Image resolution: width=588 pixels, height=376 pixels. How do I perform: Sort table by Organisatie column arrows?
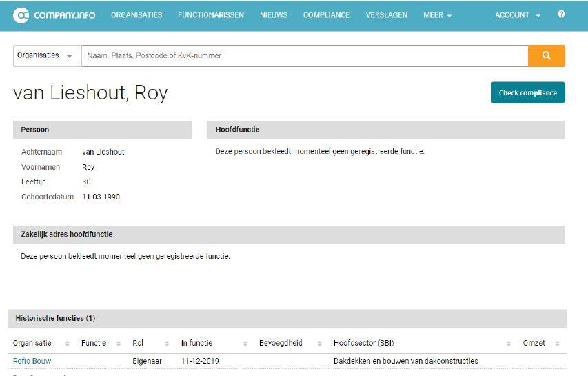coord(68,344)
